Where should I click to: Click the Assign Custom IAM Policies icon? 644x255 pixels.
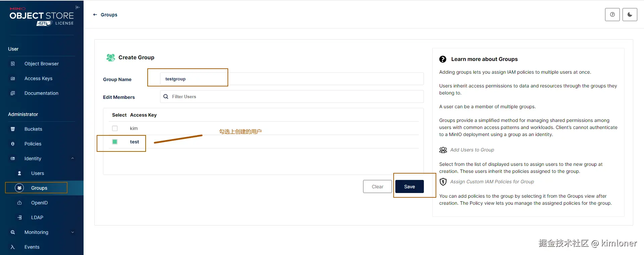tap(443, 182)
